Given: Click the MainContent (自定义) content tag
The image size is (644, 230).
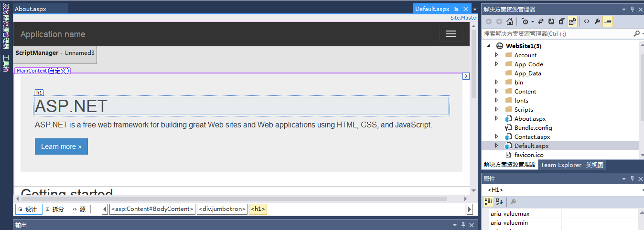Looking at the screenshot, I should coord(43,71).
